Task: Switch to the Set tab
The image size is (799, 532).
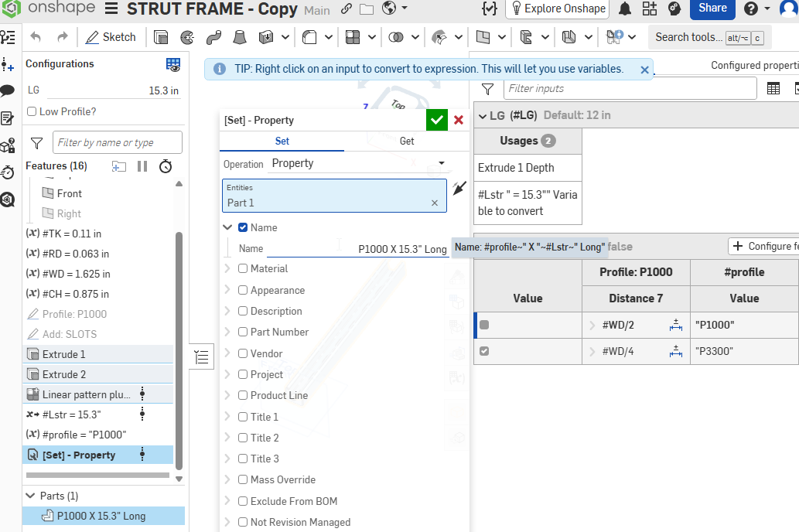Action: 282,142
